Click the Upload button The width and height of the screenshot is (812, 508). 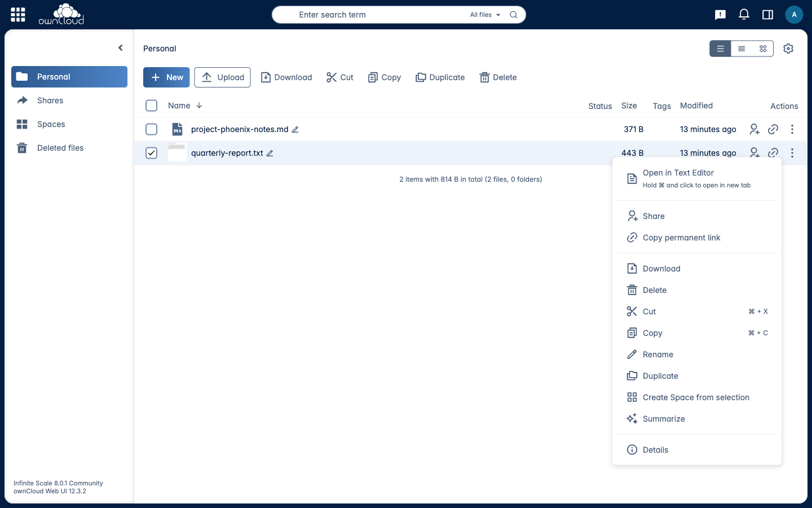[x=222, y=77]
